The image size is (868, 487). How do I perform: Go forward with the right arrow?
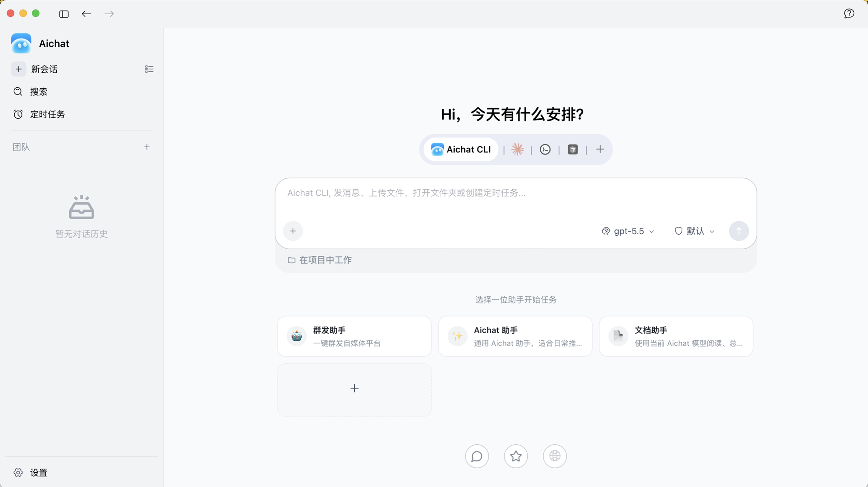pyautogui.click(x=109, y=14)
